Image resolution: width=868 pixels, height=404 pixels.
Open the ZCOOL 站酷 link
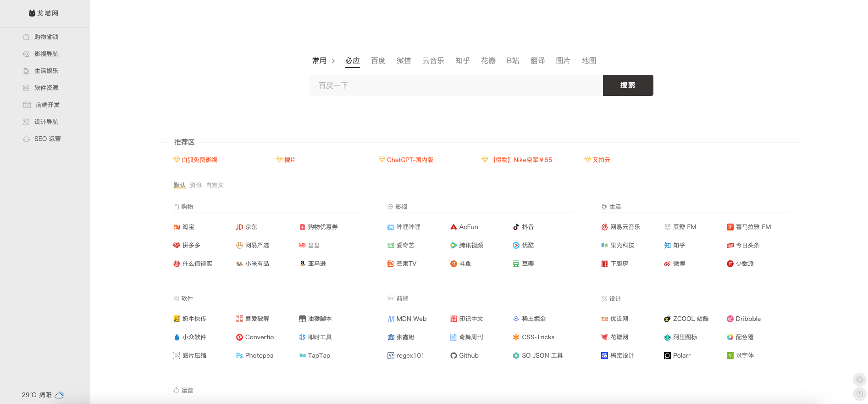(691, 319)
